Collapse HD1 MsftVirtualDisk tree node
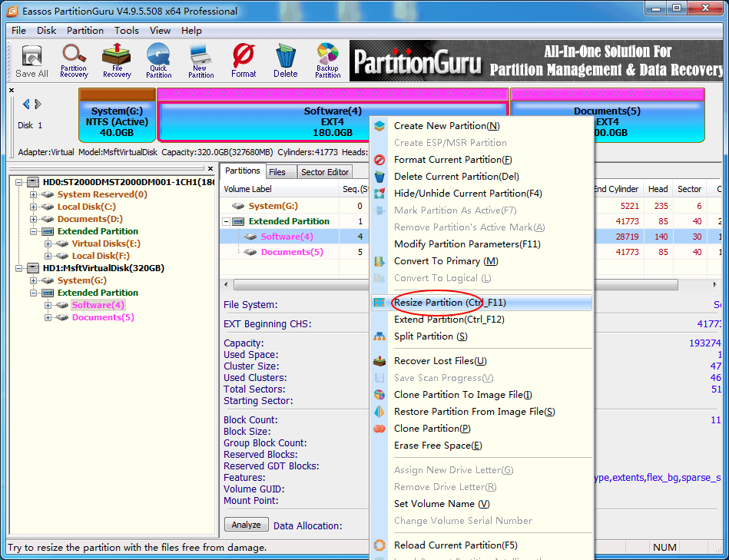The height and width of the screenshot is (560, 729). click(18, 268)
